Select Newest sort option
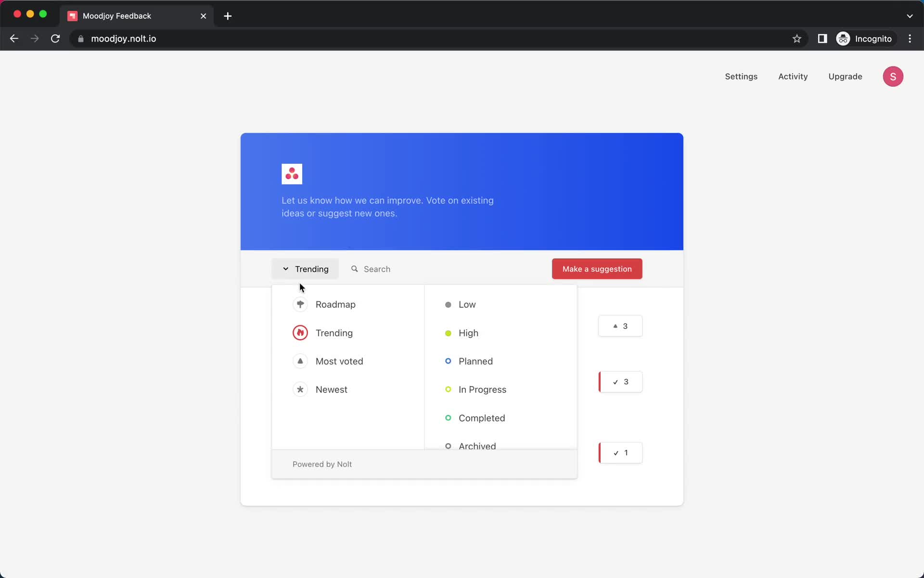This screenshot has width=924, height=578. pos(331,389)
